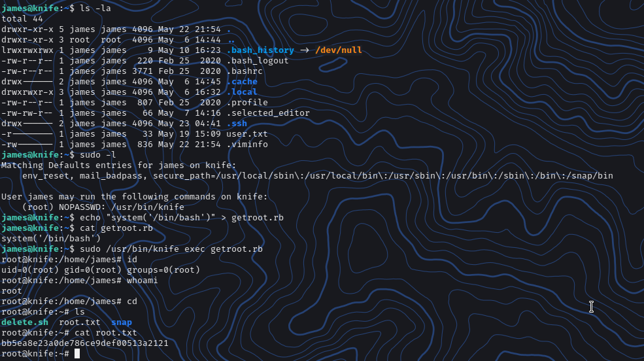Click the delete.sh filename

point(25,322)
